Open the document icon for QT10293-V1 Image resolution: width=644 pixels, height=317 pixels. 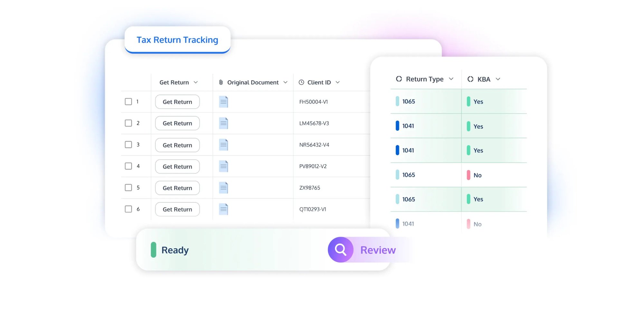[x=223, y=209]
